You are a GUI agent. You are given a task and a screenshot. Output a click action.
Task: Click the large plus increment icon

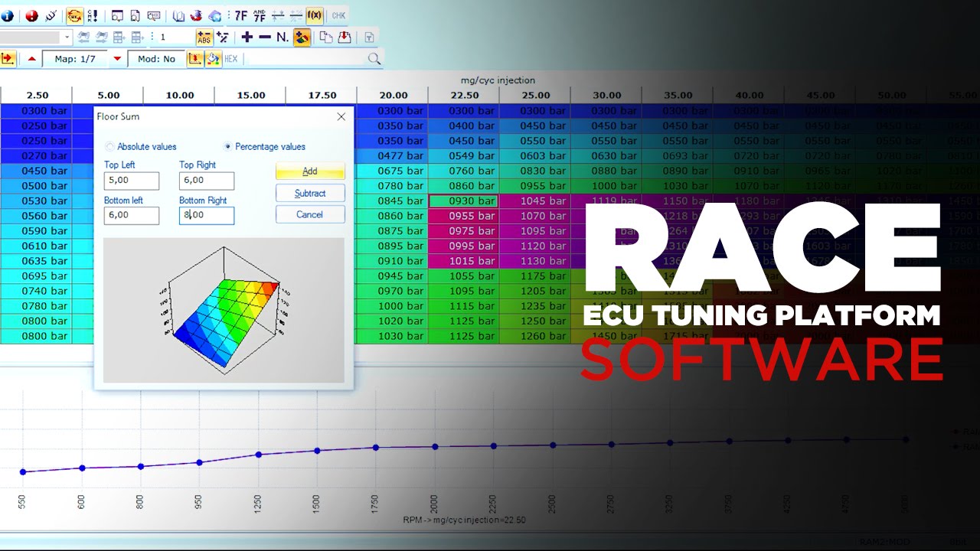coord(247,37)
